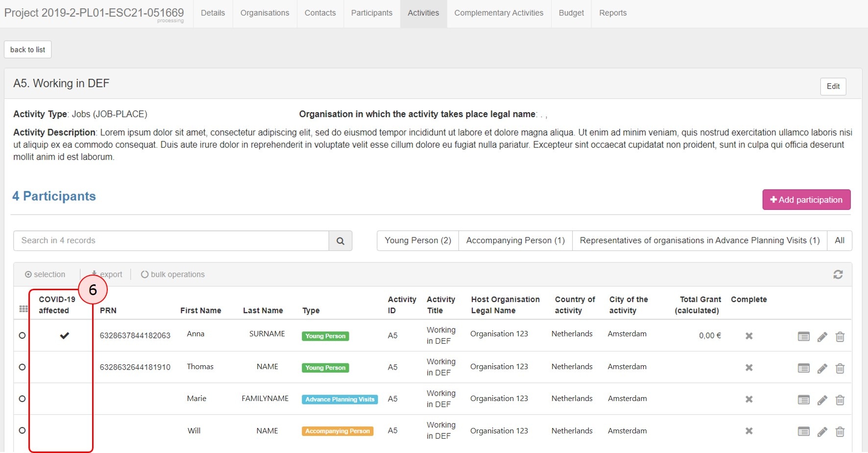Open the Complementary Activities tab

[x=499, y=13]
